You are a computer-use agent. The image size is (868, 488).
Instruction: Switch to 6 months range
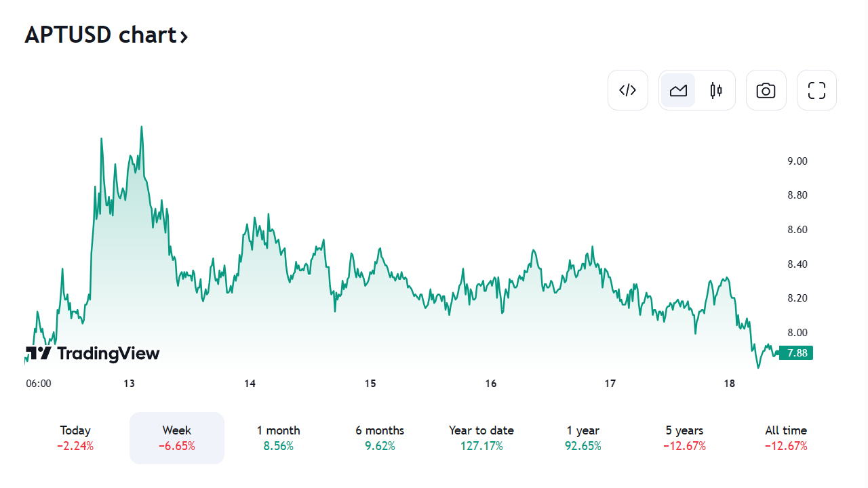tap(380, 438)
